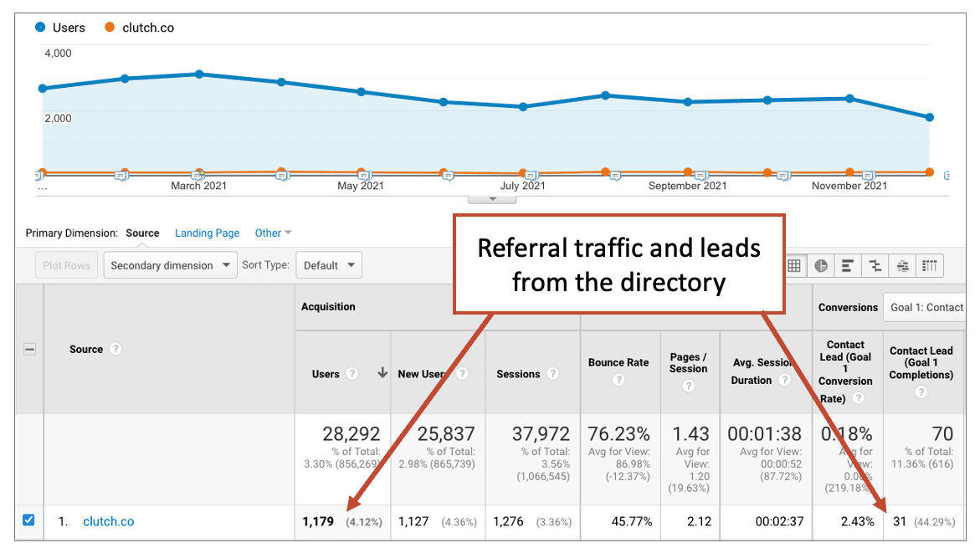Click the total Users value 28,292
Image resolution: width=980 pixels, height=553 pixels.
click(351, 433)
